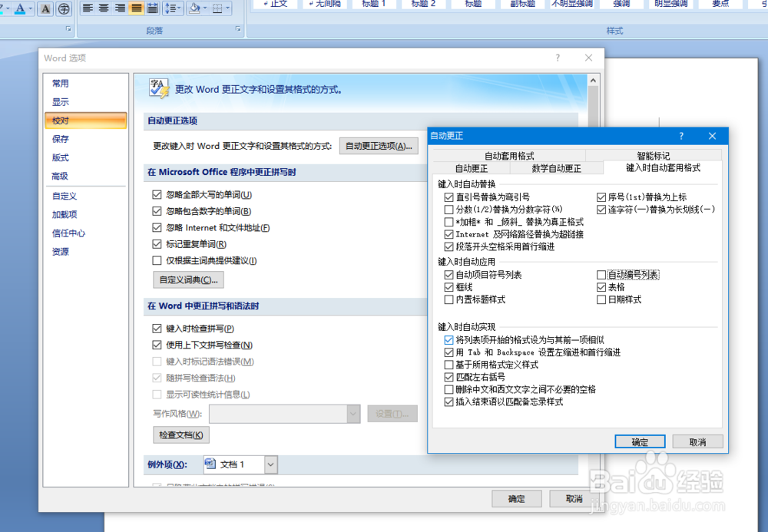Enable 分数(1/2)替换为分数字符 checkbox

point(449,210)
